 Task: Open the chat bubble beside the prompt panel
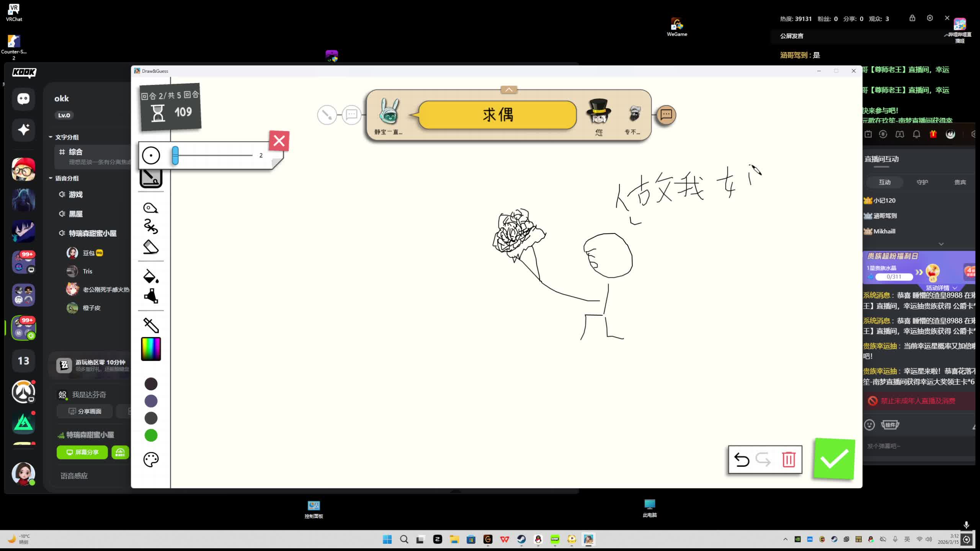coord(666,114)
